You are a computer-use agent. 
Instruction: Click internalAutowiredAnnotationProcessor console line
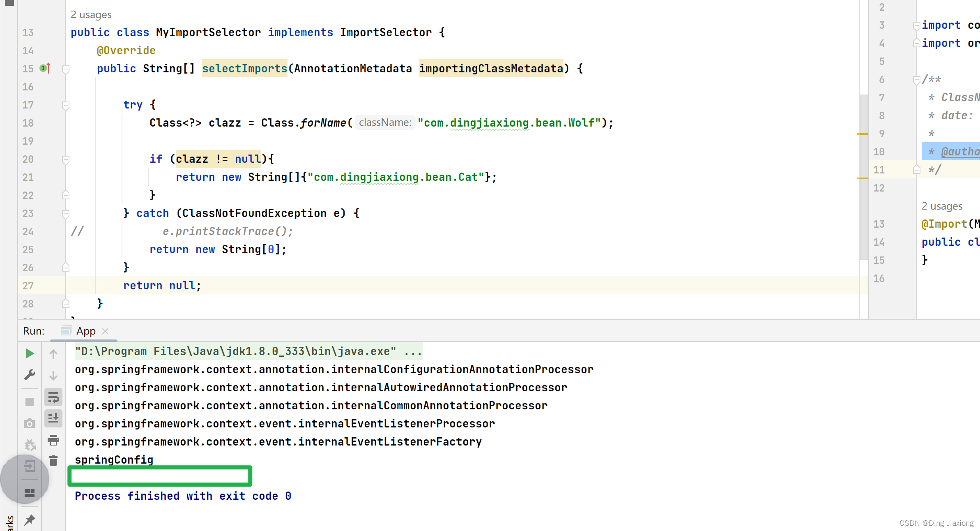tap(321, 387)
